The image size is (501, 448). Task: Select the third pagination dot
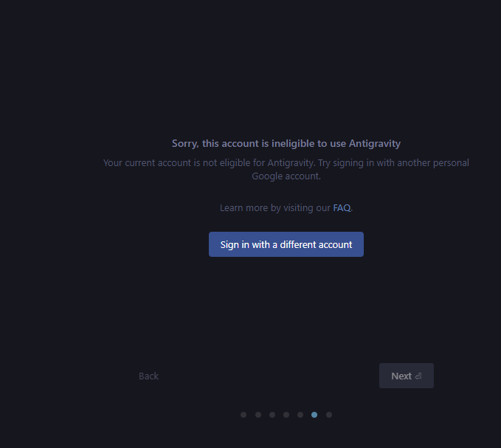pyautogui.click(x=272, y=415)
